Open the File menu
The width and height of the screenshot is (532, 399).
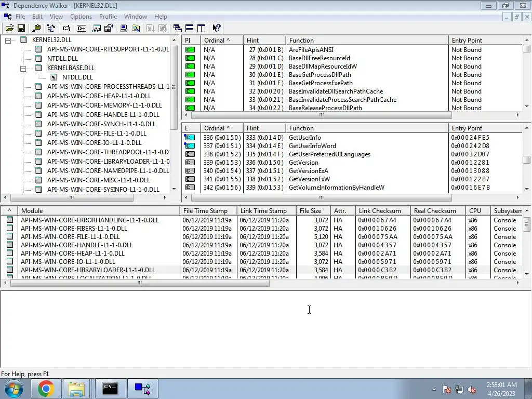click(20, 16)
